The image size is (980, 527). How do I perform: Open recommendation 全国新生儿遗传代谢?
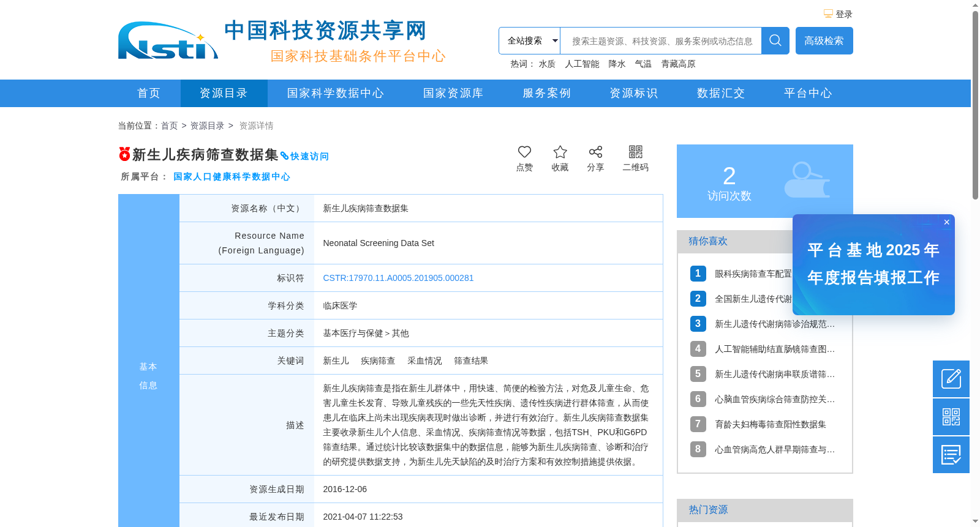coord(753,299)
